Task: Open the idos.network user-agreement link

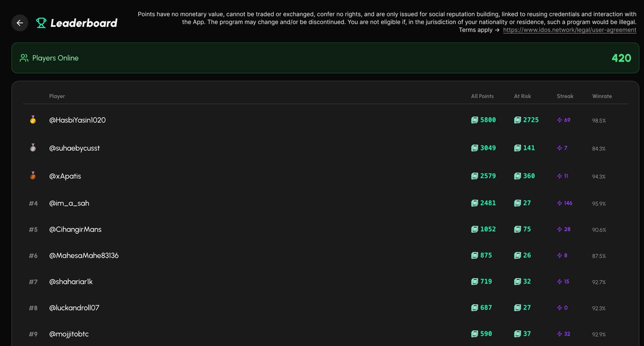Action: pos(569,30)
